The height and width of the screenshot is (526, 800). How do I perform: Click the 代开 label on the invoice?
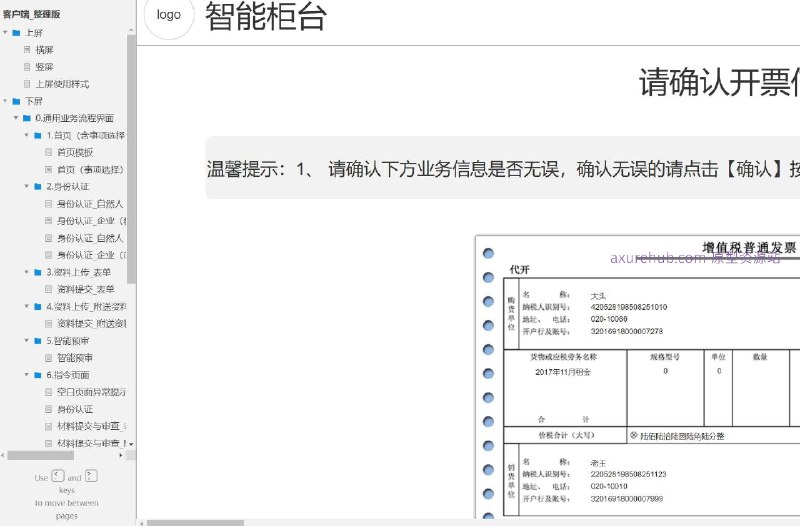pyautogui.click(x=519, y=270)
